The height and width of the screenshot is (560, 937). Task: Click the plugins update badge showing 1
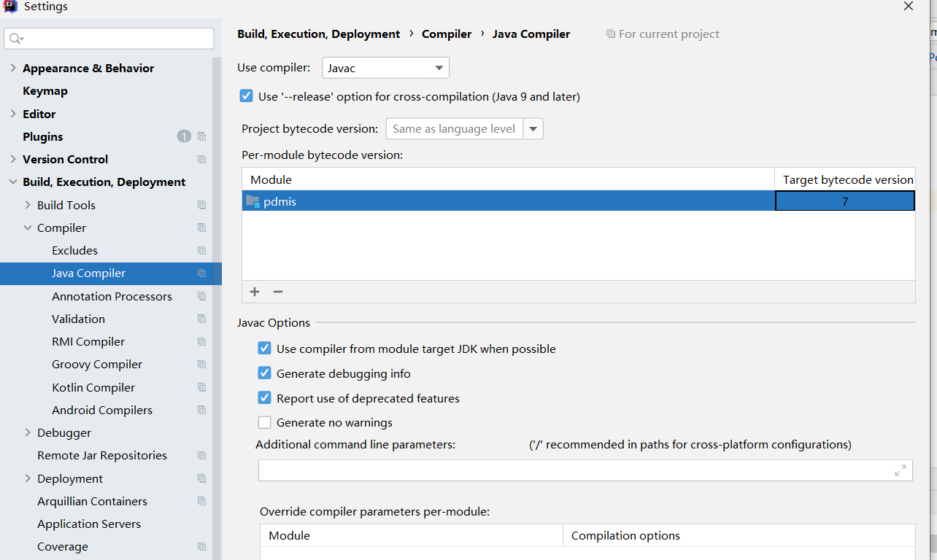(184, 136)
